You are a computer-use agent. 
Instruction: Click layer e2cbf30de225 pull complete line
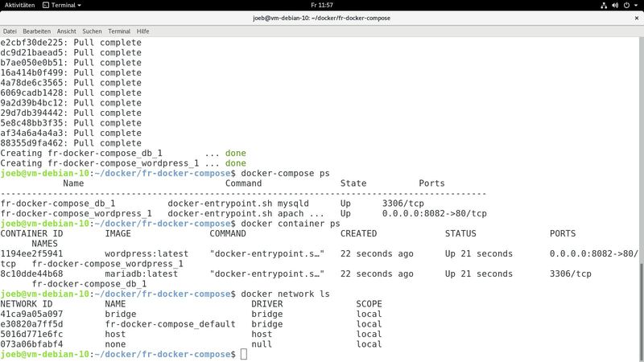point(71,43)
